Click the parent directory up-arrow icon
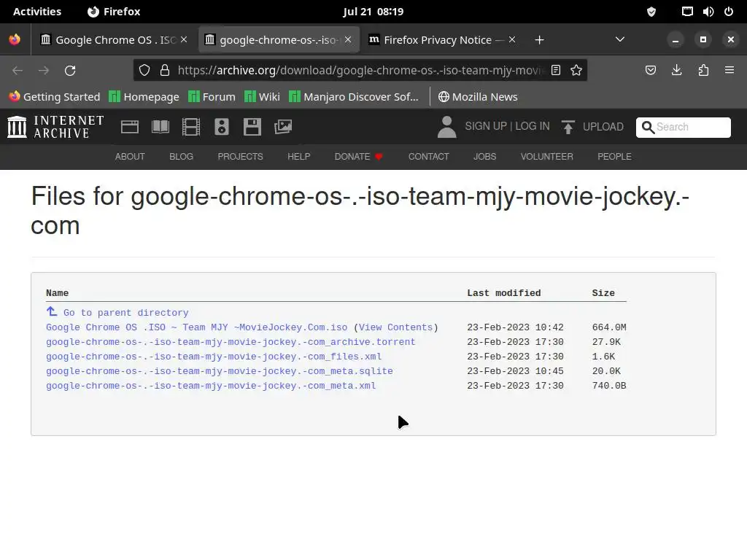This screenshot has height=560, width=747. (52, 311)
